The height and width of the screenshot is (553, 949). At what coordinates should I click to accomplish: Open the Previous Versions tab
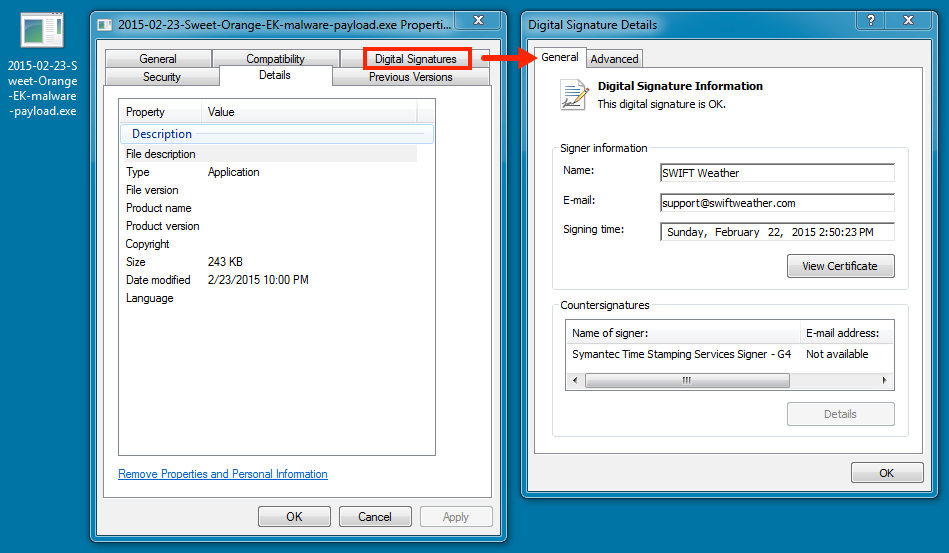(x=410, y=77)
